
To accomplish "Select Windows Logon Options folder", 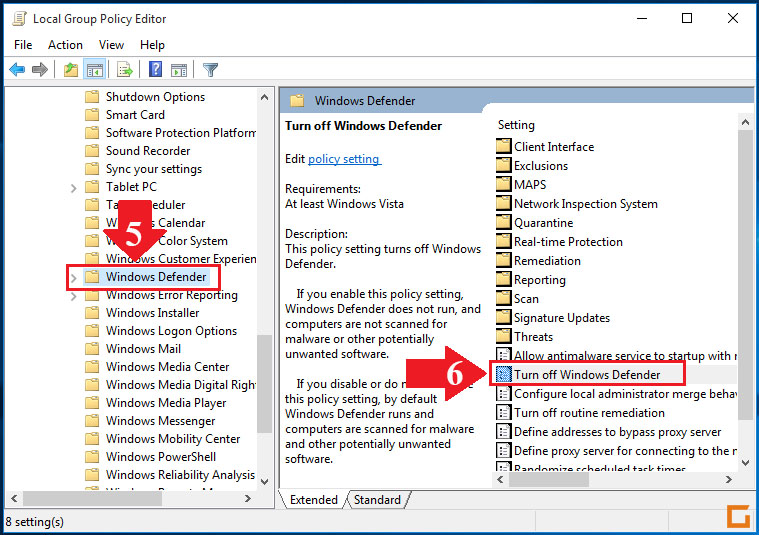I will coord(161,331).
